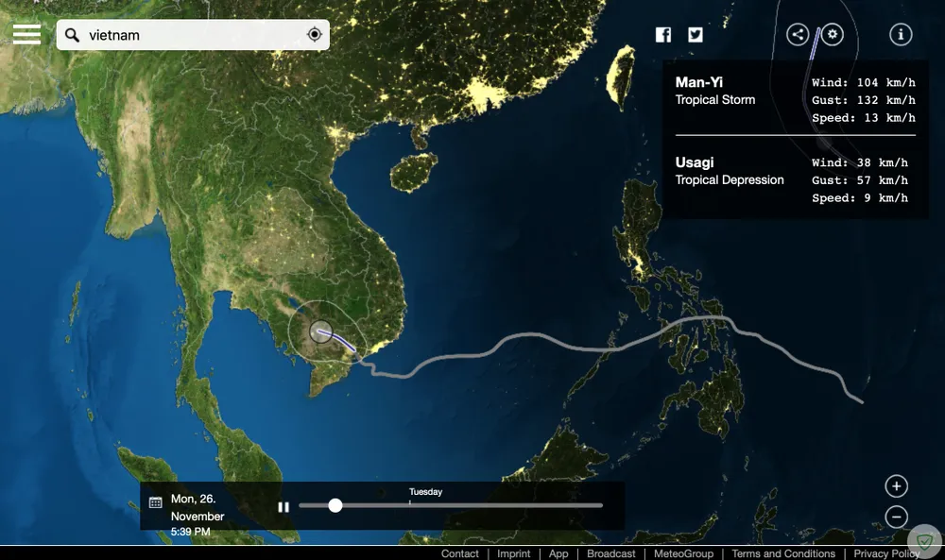Screen dimensions: 945x560
Task: Click the Usagi storm center marker on map
Action: (321, 331)
